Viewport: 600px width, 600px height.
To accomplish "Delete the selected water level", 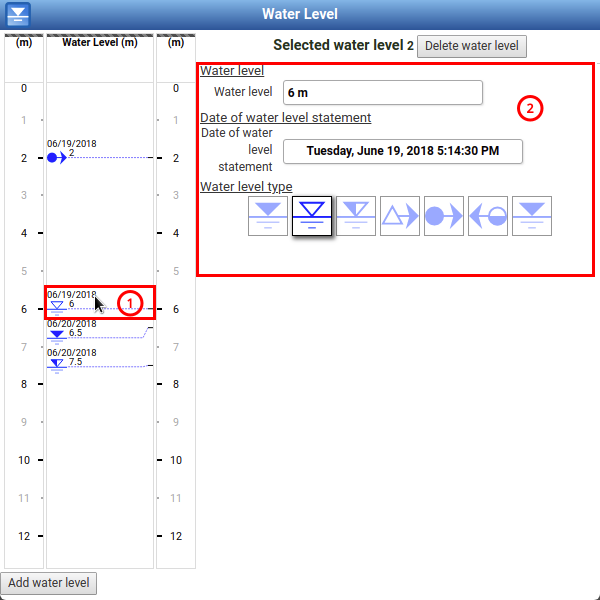I will 472,46.
